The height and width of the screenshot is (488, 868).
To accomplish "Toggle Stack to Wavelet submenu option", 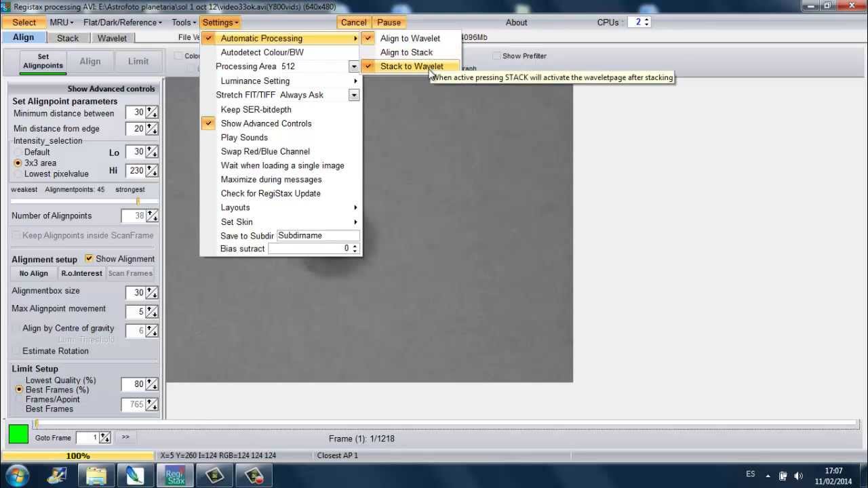I will point(411,66).
